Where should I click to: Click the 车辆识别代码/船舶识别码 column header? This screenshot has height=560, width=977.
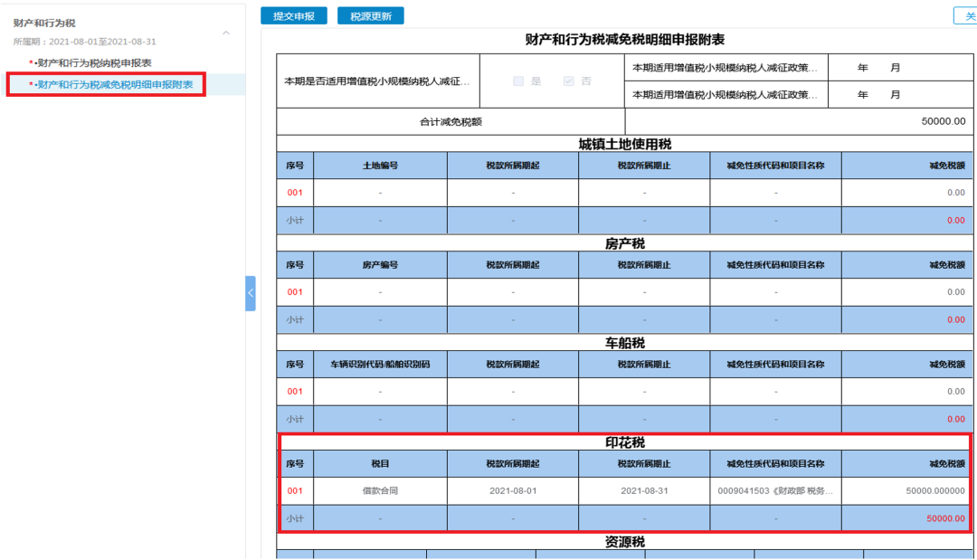[380, 365]
